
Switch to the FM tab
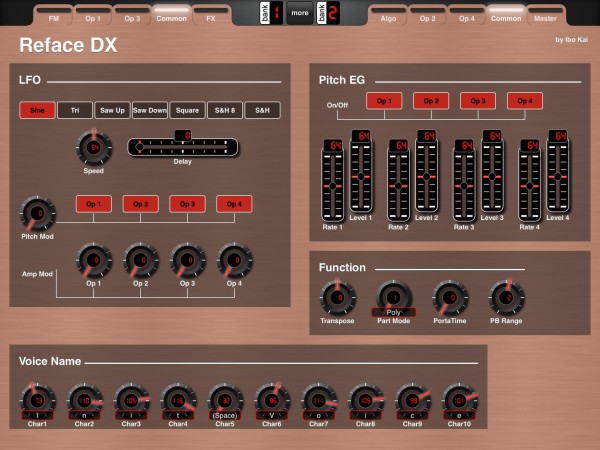(54, 16)
